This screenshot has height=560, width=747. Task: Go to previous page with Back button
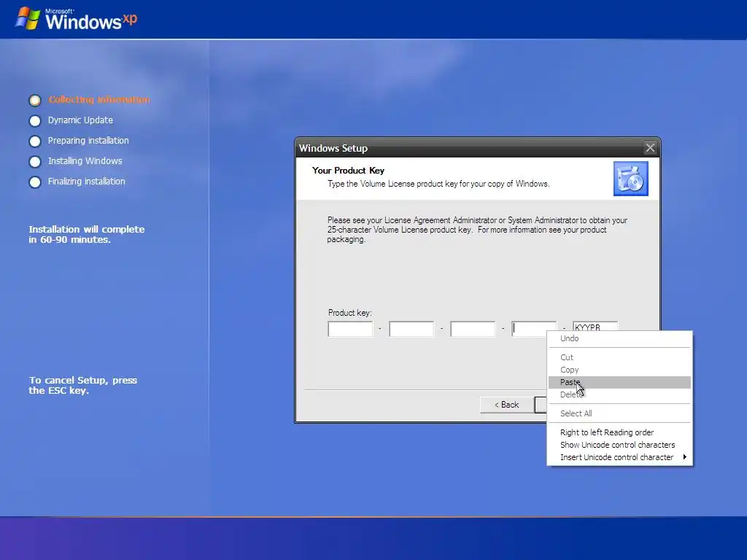pos(506,405)
